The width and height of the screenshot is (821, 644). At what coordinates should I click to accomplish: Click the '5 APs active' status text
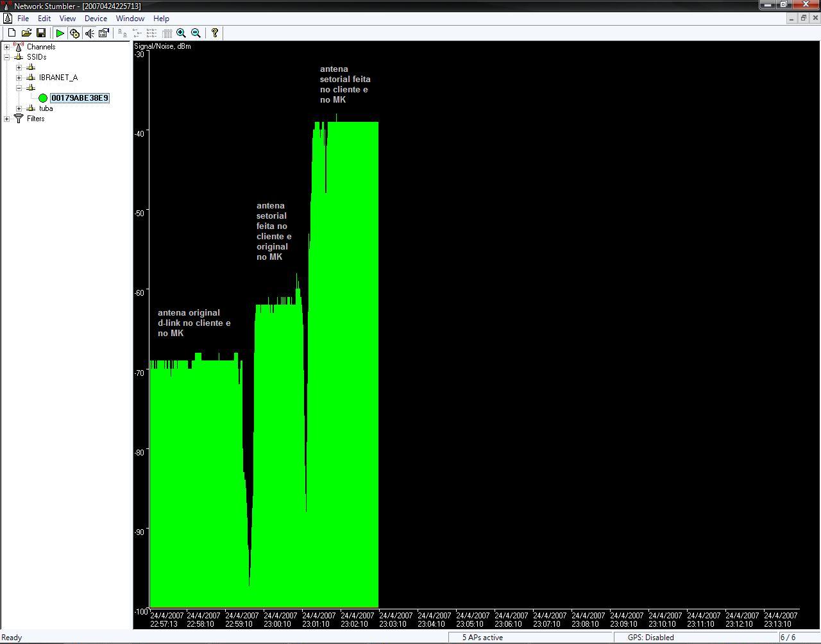tap(482, 637)
